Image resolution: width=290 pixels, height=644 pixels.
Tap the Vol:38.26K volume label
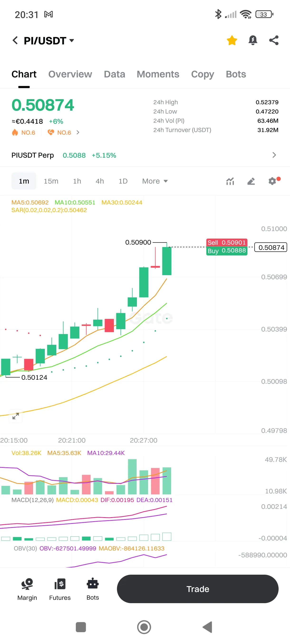coord(26,453)
